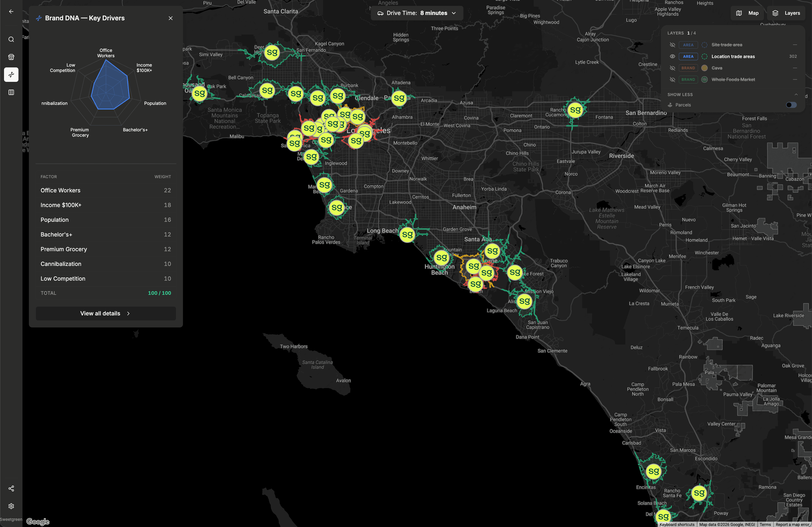
Task: Open the Drive Time 8 minutes dropdown
Action: pos(417,13)
